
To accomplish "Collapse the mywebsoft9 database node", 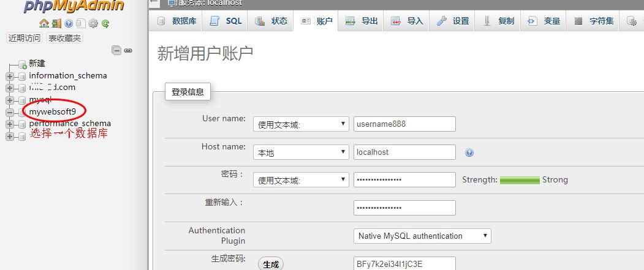I will [10, 112].
